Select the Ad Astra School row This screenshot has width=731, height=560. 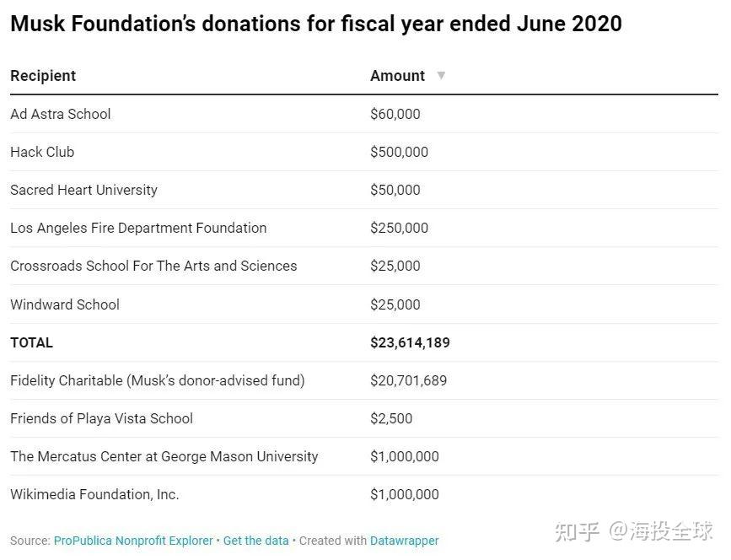61,114
